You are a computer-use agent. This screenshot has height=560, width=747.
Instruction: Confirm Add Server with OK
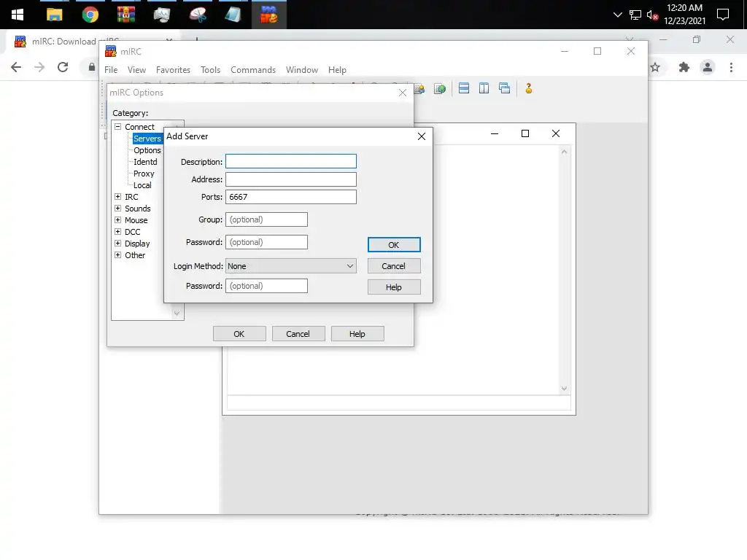(394, 245)
